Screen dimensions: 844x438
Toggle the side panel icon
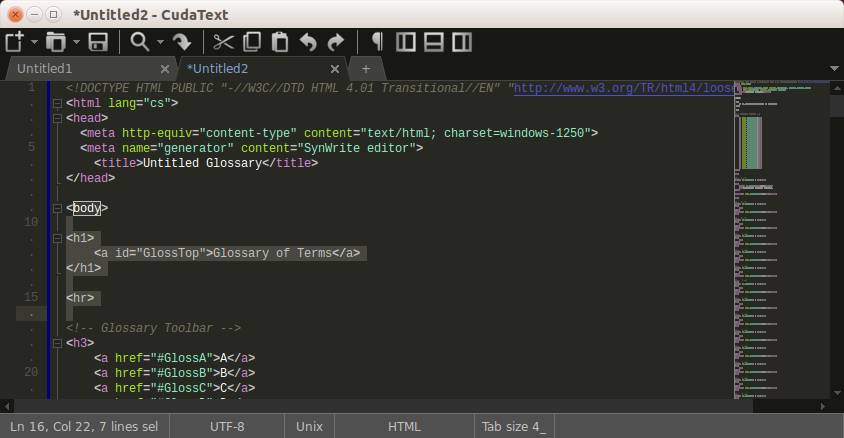click(405, 42)
